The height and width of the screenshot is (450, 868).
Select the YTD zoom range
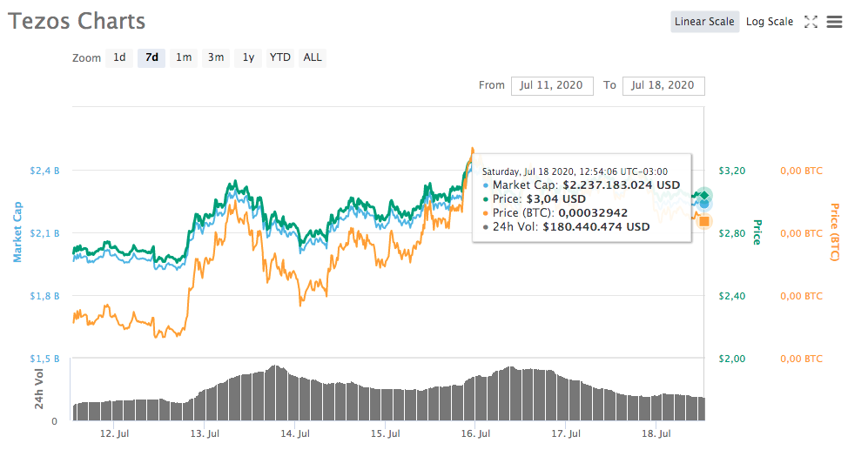tap(280, 57)
